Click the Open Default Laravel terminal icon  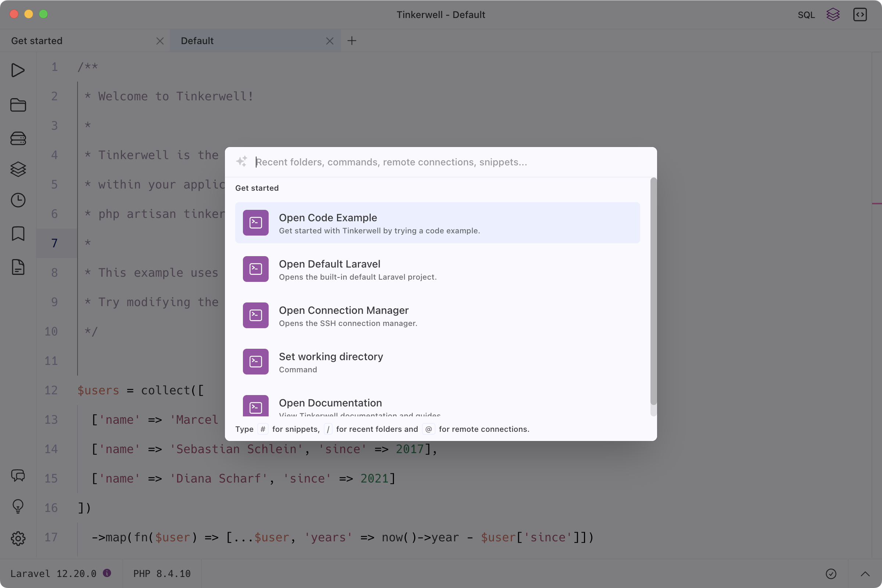pos(255,269)
